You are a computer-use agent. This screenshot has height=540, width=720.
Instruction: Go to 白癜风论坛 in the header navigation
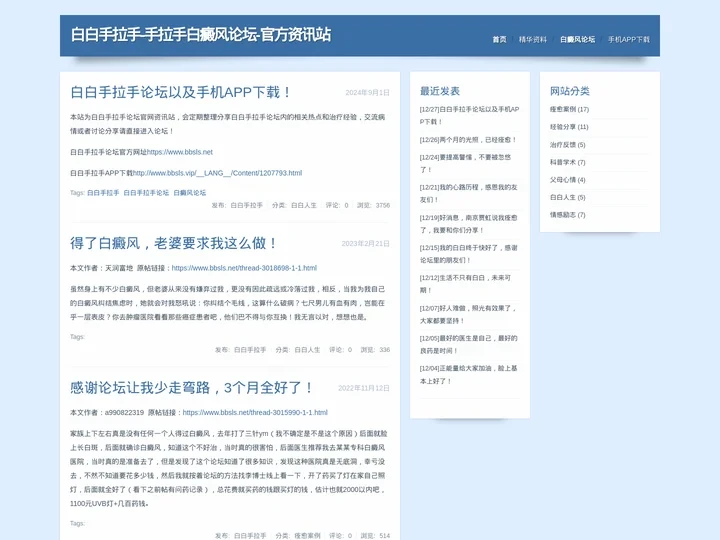coord(577,39)
